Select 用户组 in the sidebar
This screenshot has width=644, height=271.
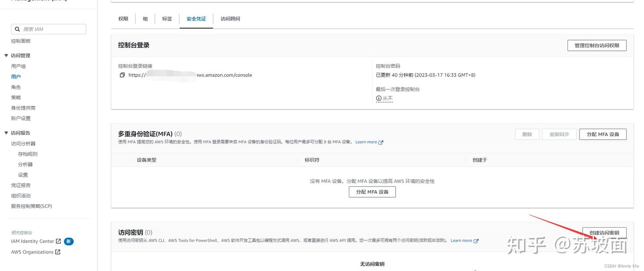[18, 66]
